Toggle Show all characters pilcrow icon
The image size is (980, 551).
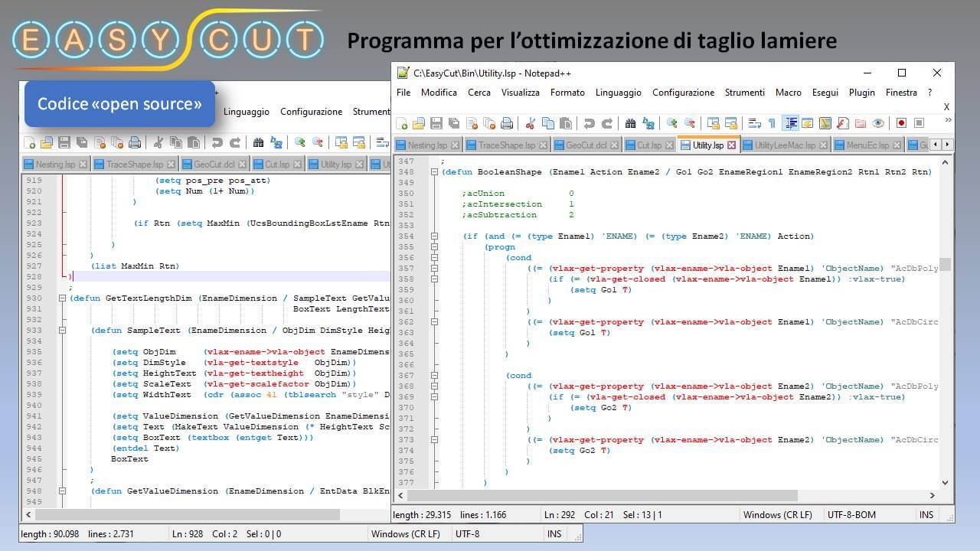point(772,123)
